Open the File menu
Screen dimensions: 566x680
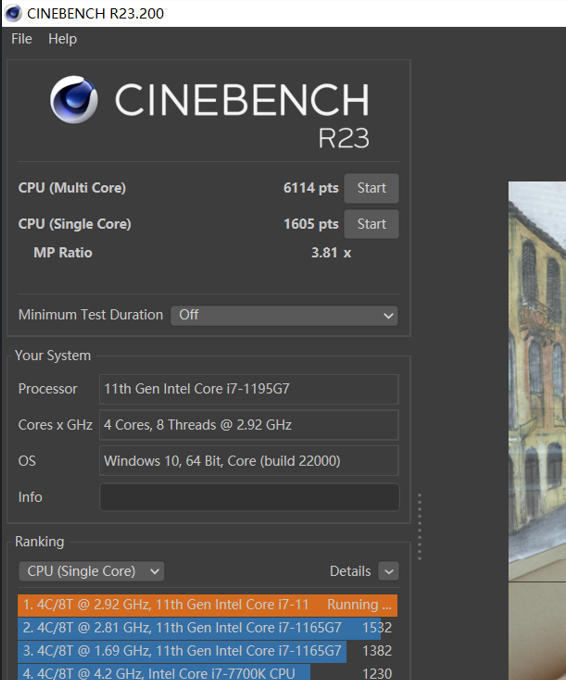(22, 39)
